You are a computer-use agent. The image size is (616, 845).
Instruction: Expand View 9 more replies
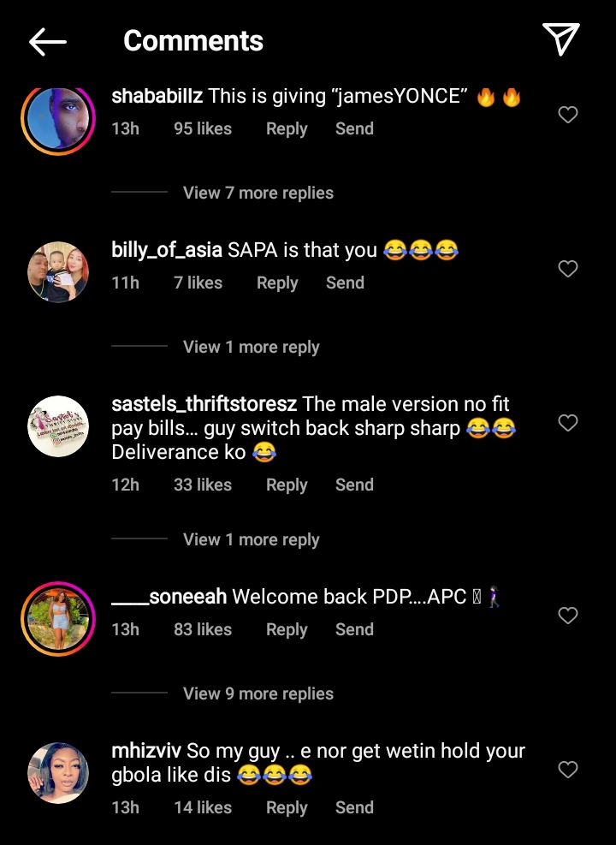pyautogui.click(x=258, y=693)
